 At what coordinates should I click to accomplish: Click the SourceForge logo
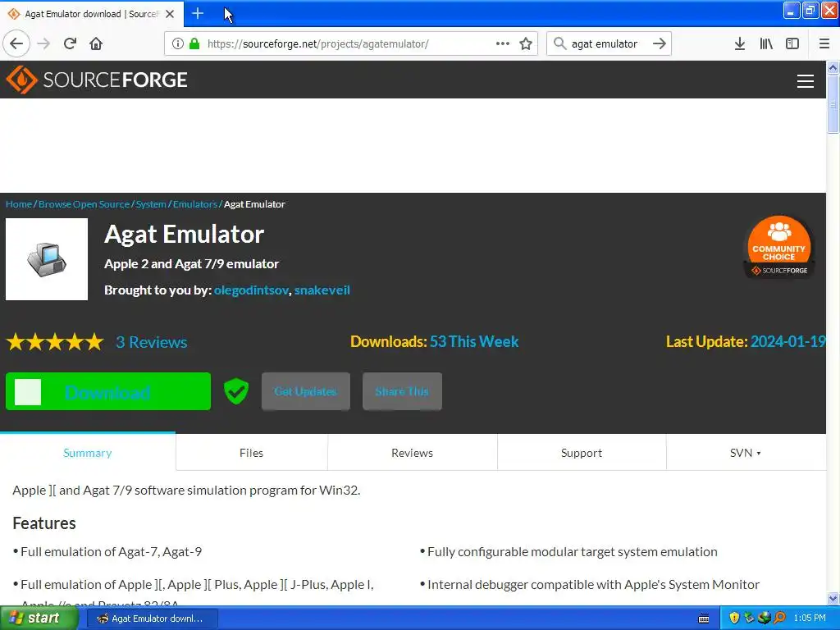(x=97, y=80)
